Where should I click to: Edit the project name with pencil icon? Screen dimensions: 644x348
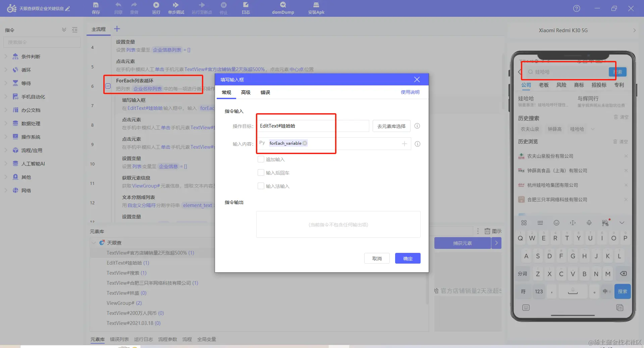(68, 9)
